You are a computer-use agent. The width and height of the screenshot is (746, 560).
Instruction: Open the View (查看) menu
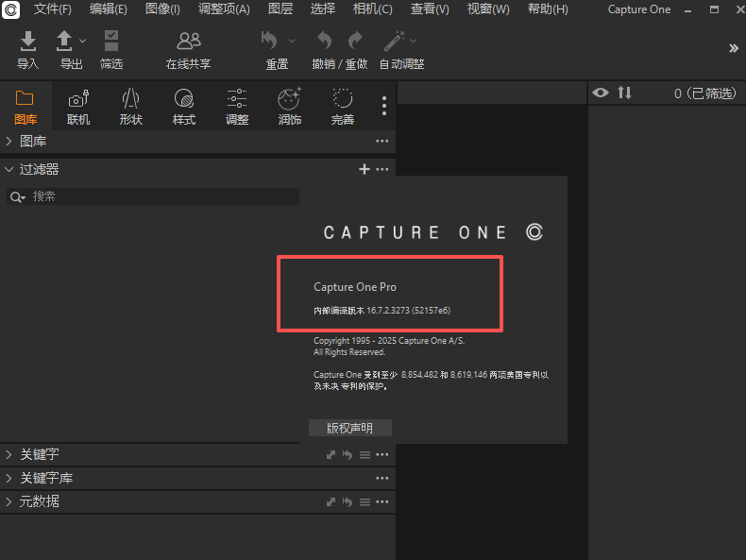(430, 9)
